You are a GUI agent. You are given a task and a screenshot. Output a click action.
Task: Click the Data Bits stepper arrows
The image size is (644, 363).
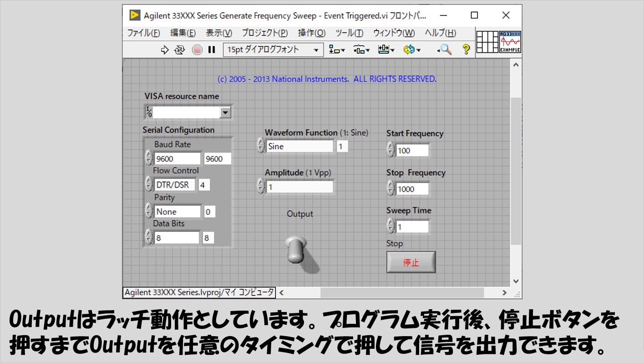coord(148,237)
